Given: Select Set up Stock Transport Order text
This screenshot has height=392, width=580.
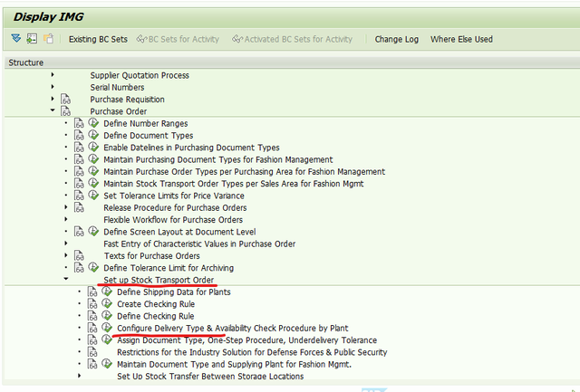Looking at the screenshot, I should 159,280.
